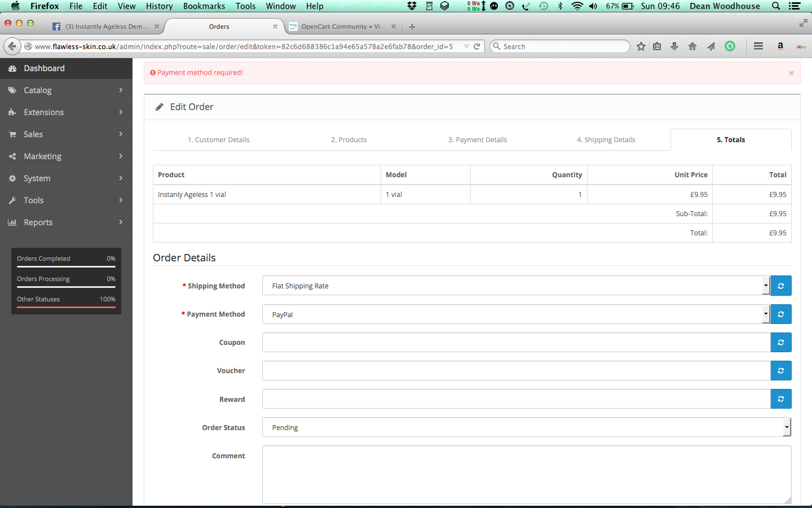Open the Shipping Method dropdown

coord(516,286)
